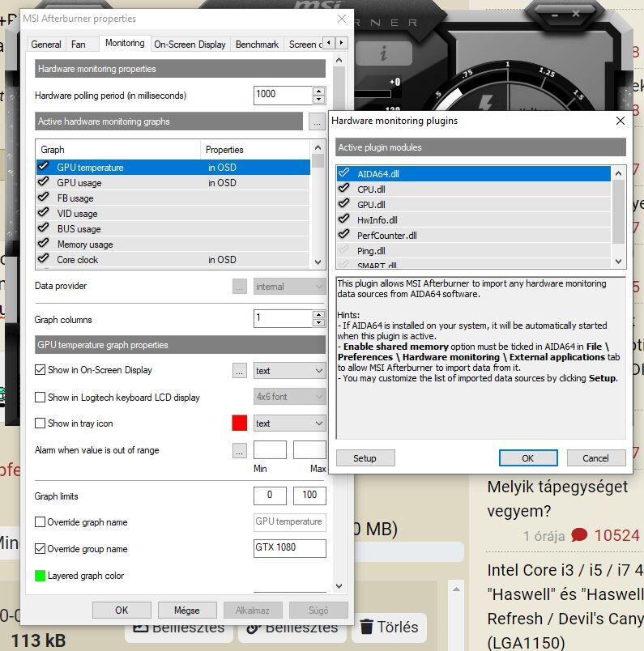Close the Hardware monitoring plugins dialog
The image size is (644, 651).
point(621,121)
